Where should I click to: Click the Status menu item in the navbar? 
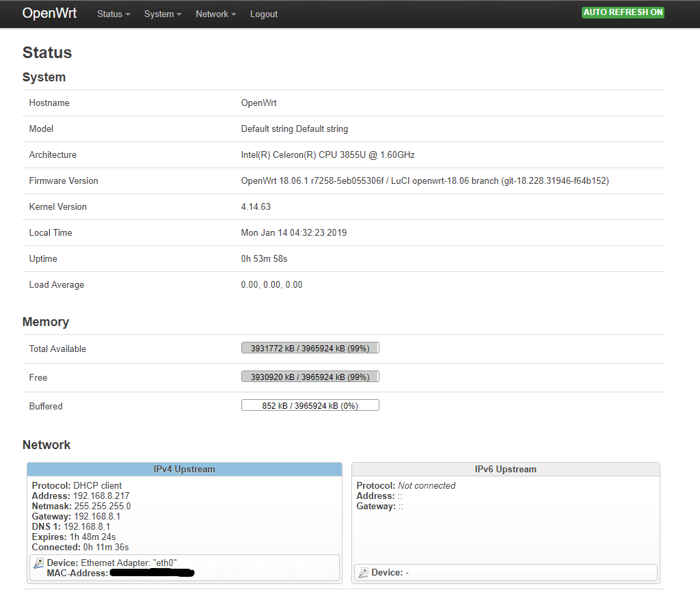coord(113,14)
